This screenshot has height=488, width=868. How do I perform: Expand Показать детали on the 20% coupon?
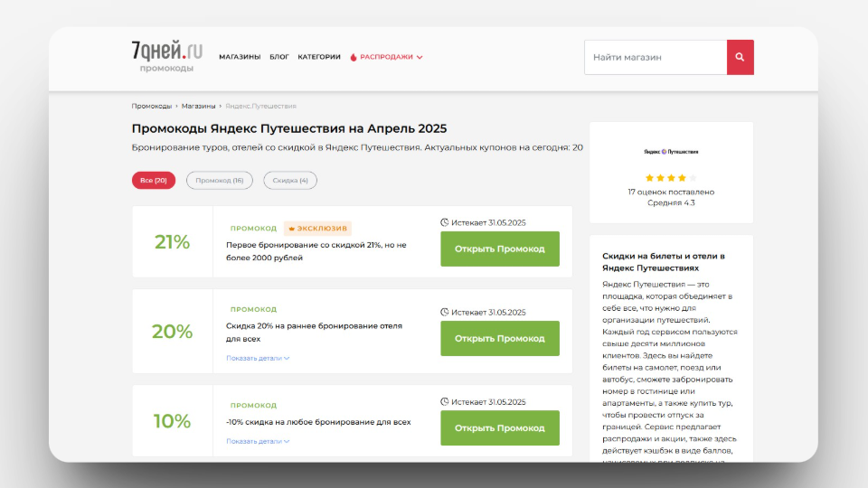coord(258,358)
